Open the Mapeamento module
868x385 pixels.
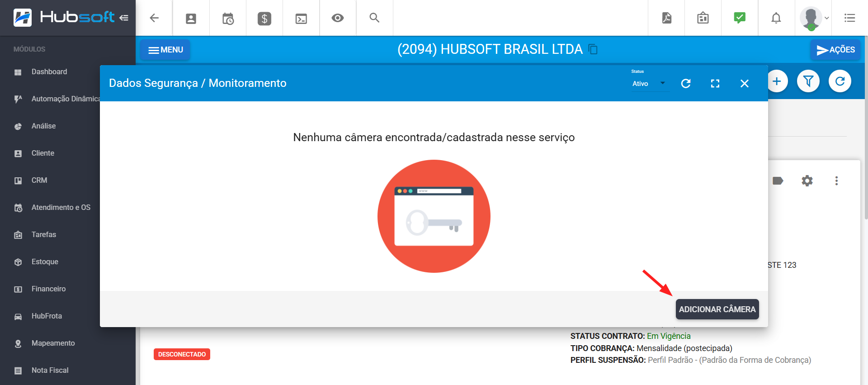68,343
